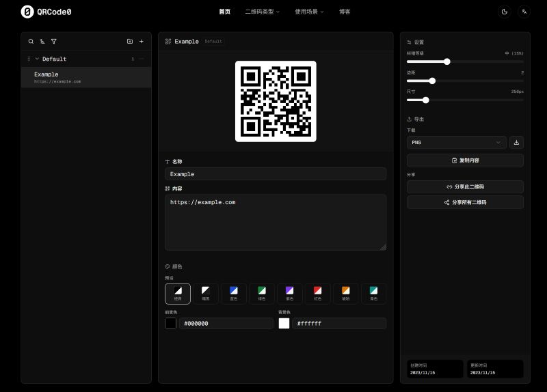Click the 设置 section header
Screen dimensions: 547x392
pyautogui.click(x=416, y=42)
